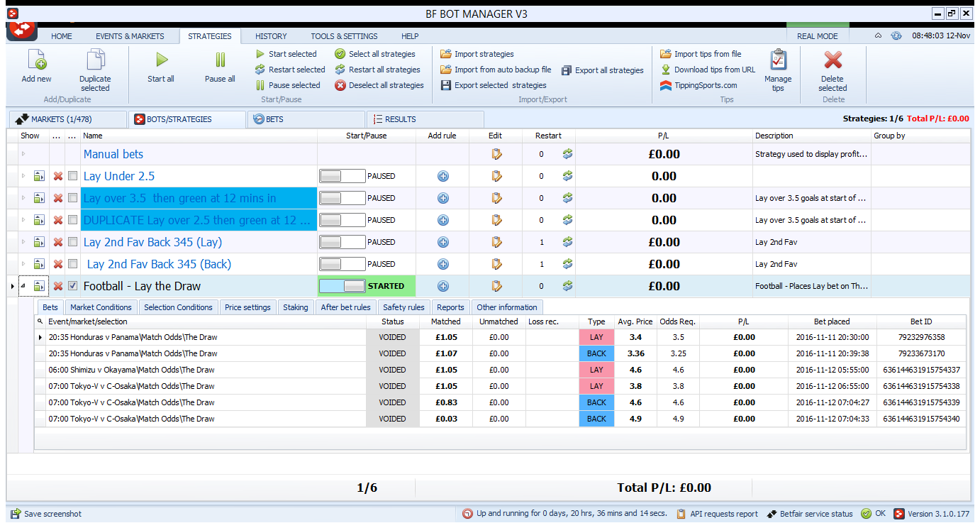Click restart icon for Manual bets row

click(567, 154)
